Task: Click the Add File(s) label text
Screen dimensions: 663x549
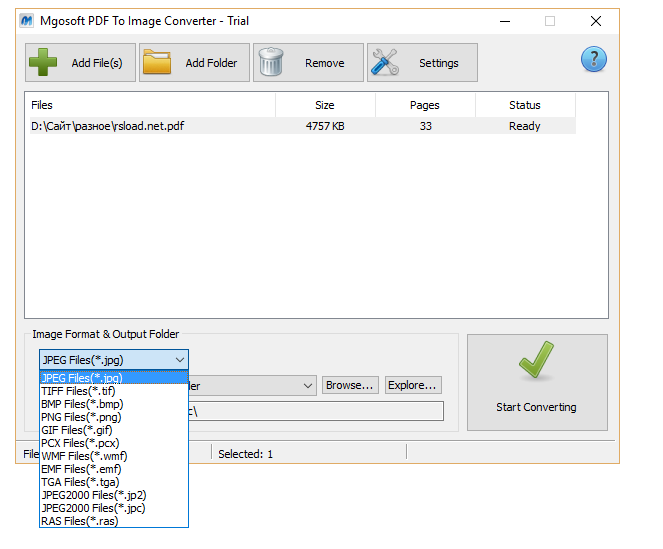Action: click(x=97, y=63)
